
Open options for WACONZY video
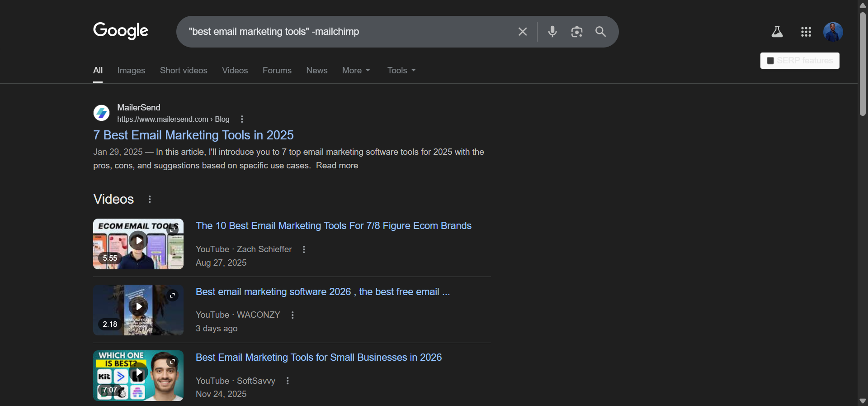(292, 315)
